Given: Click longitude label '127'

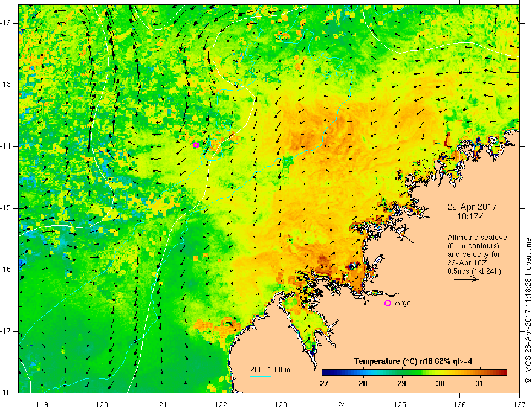Looking at the screenshot, I should [x=519, y=404].
